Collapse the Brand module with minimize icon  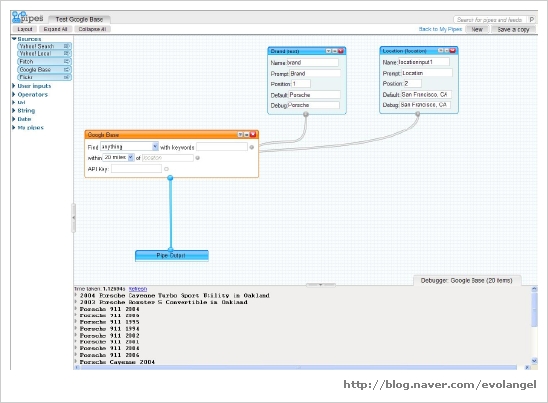[x=334, y=51]
